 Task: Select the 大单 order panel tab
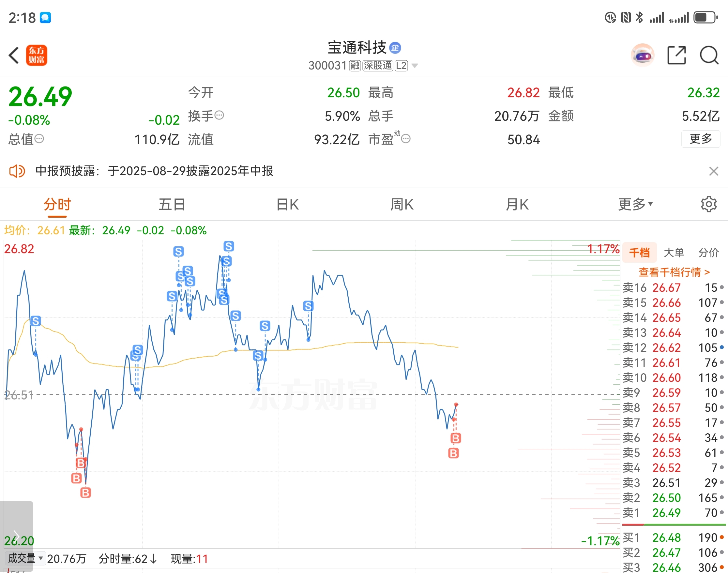click(674, 252)
